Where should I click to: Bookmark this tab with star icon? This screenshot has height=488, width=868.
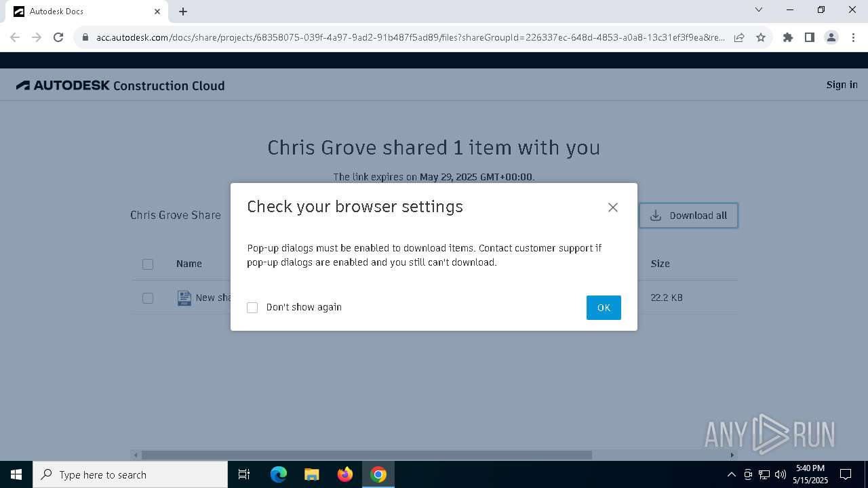pos(761,37)
